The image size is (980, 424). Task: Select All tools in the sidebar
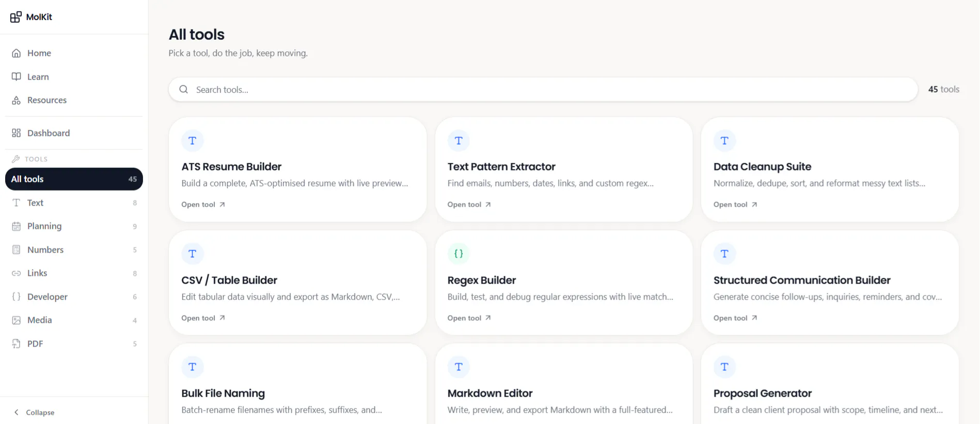(74, 179)
